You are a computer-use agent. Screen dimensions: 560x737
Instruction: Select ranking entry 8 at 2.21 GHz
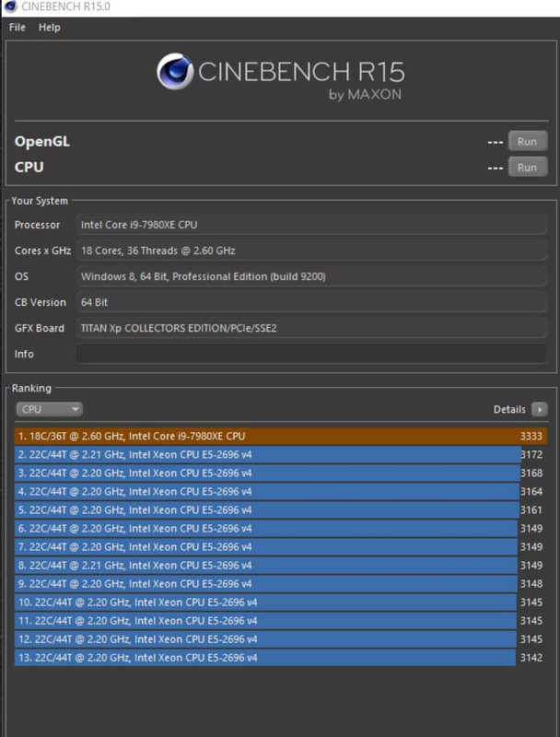281,566
